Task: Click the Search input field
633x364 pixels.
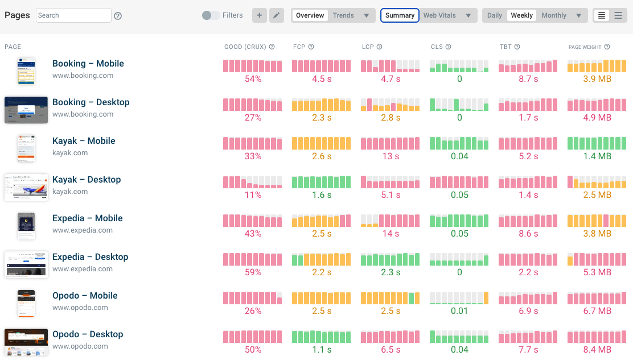Action: click(x=73, y=15)
